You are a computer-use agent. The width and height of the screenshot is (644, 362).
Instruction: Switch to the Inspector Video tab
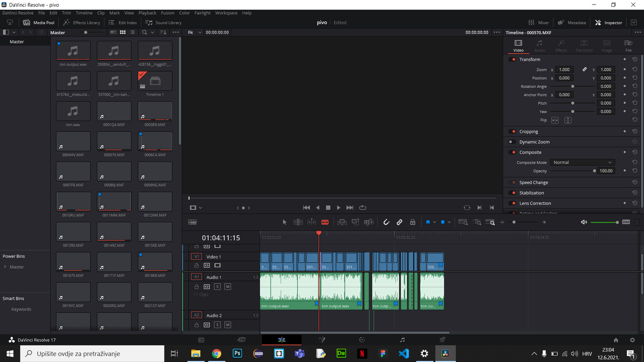point(518,46)
